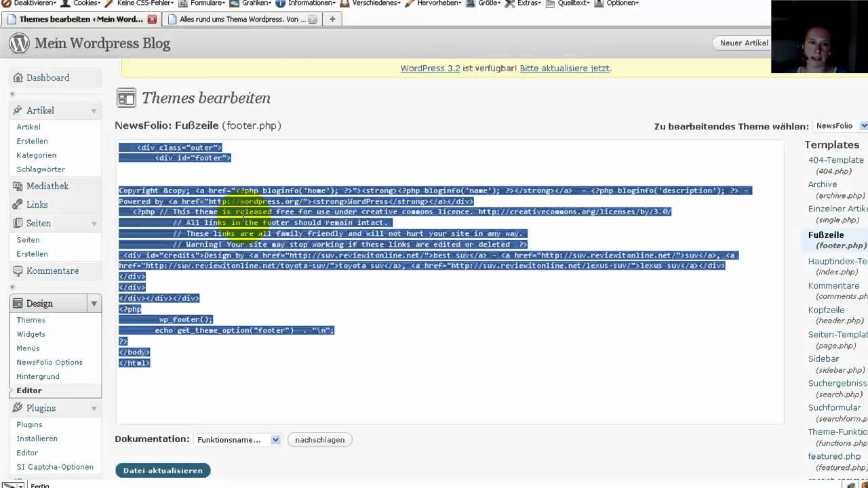Open Widgets under Design
The height and width of the screenshot is (488, 868).
(31, 334)
